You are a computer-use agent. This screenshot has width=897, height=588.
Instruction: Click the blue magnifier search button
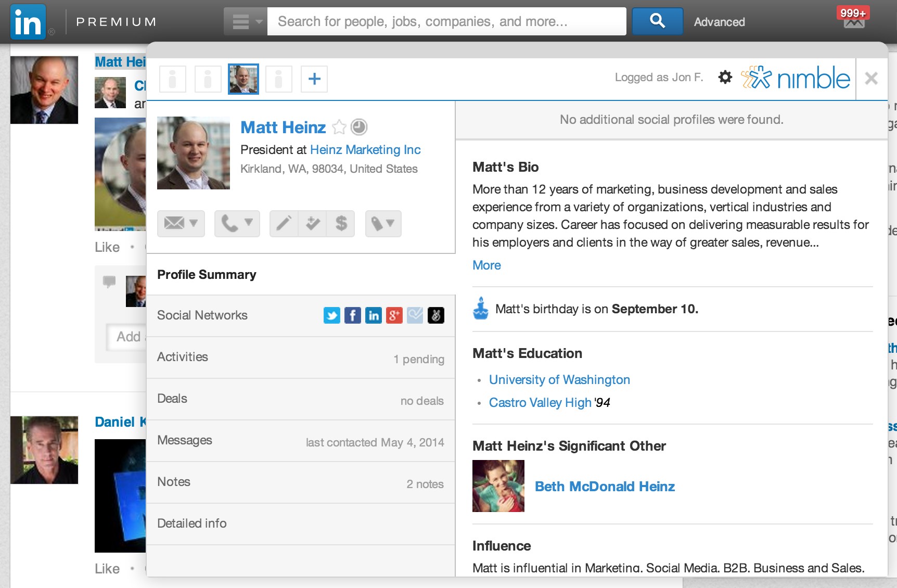[657, 21]
